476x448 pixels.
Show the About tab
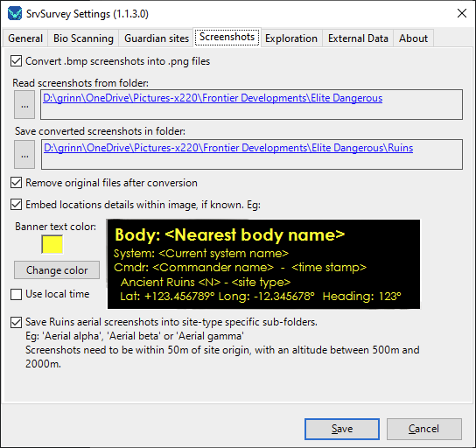point(414,38)
